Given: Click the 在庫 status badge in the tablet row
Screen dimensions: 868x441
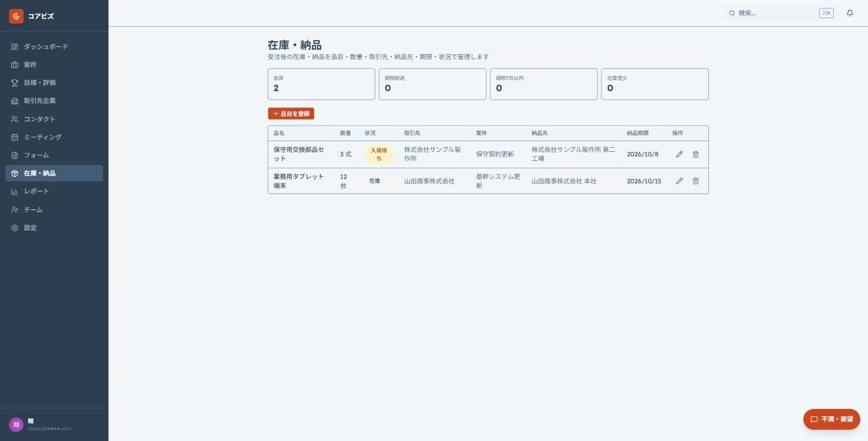Looking at the screenshot, I should pos(374,181).
